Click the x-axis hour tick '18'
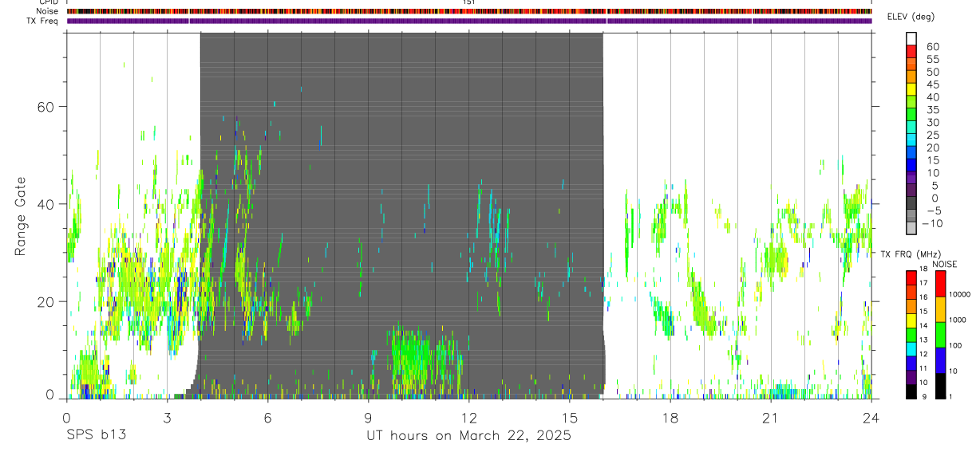Viewport: 980px width, 452px height. [x=670, y=418]
